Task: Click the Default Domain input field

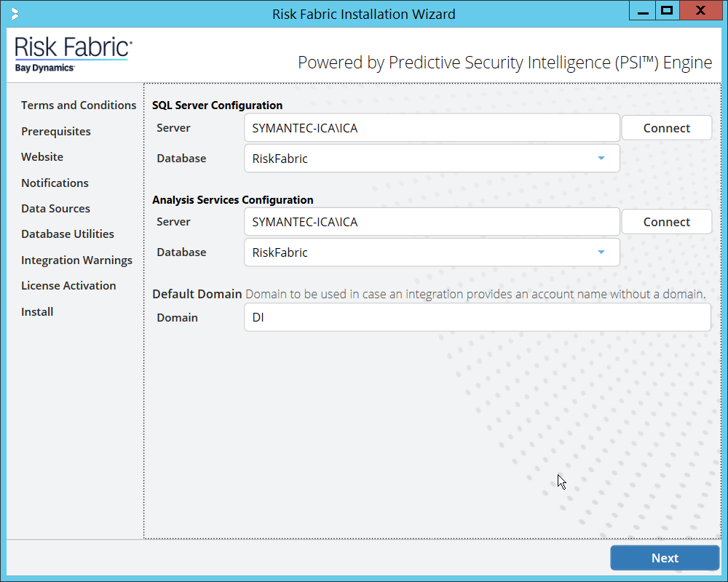Action: click(x=477, y=318)
